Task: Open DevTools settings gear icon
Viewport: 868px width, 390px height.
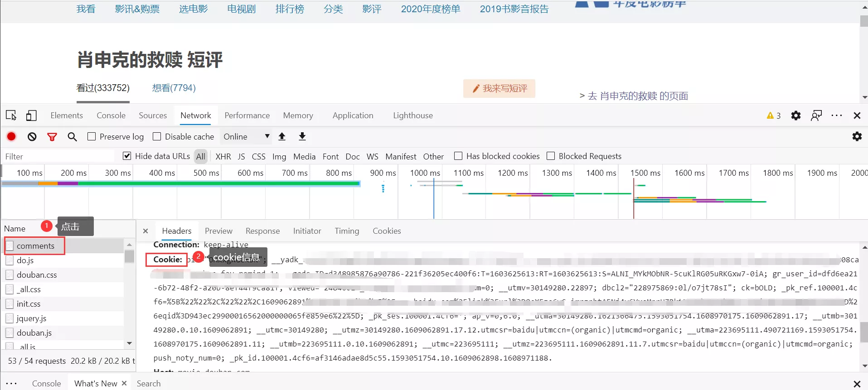Action: pyautogui.click(x=796, y=116)
